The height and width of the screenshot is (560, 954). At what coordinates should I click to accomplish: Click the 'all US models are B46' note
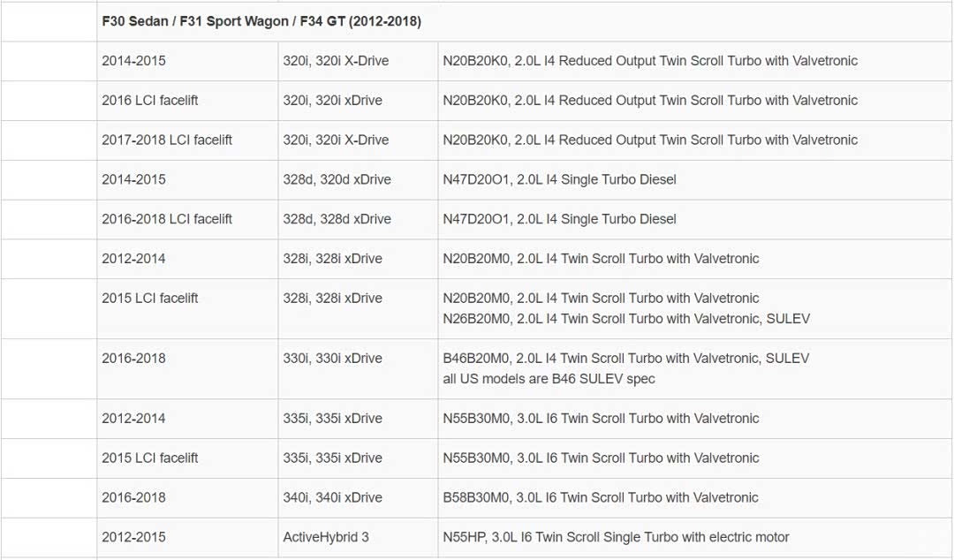pos(549,379)
